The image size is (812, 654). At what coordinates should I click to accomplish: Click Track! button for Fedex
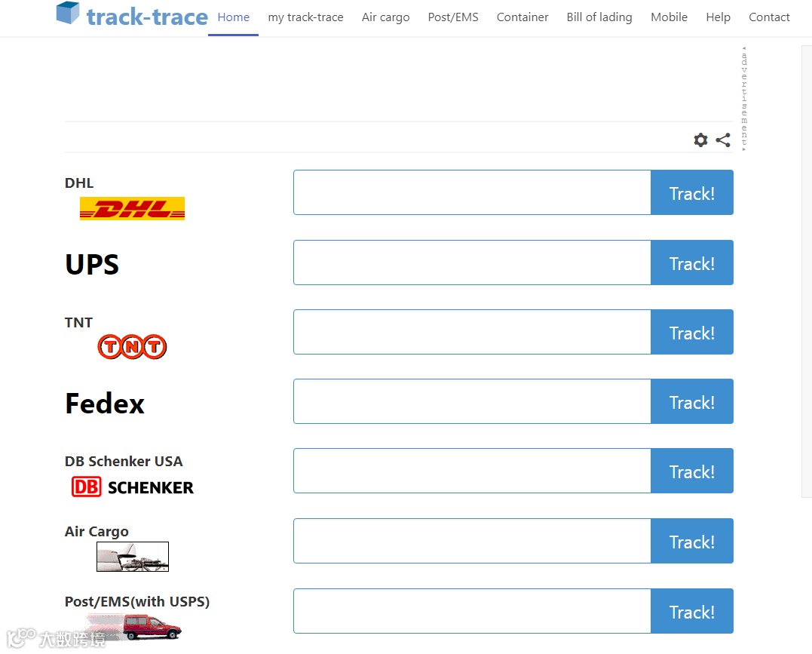pyautogui.click(x=692, y=401)
